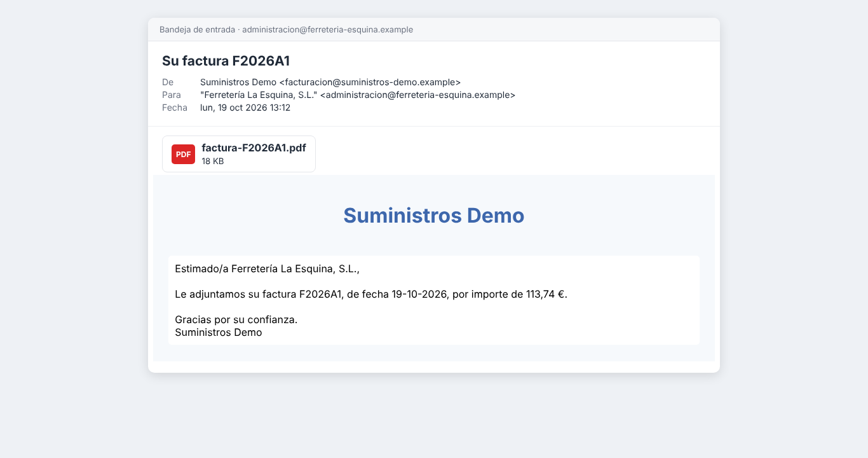Click the red PDF attachment icon
This screenshot has height=458, width=868.
(x=183, y=154)
